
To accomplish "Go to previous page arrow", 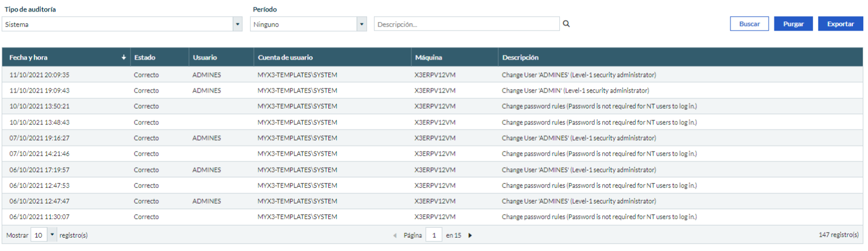I will coord(395,235).
